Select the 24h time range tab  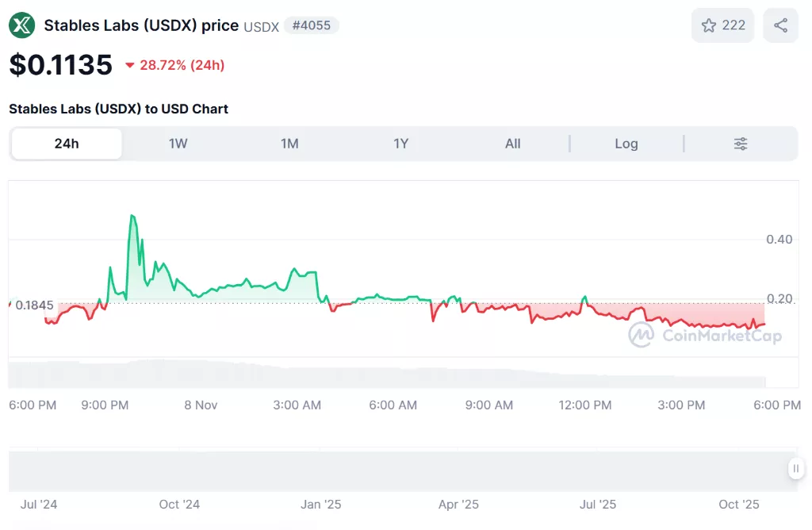tap(67, 144)
